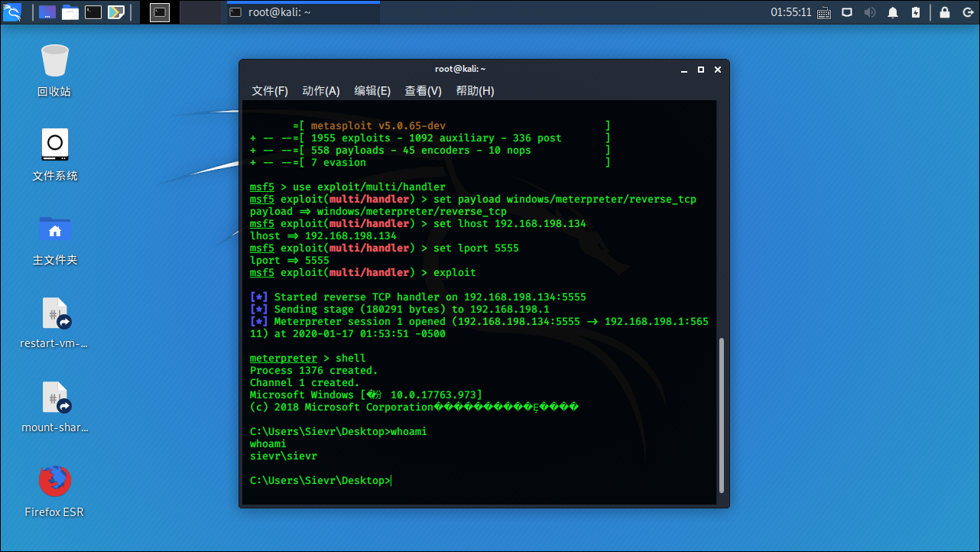Image resolution: width=980 pixels, height=552 pixels.
Task: Select the 文件系统 desktop icon
Action: click(x=54, y=154)
